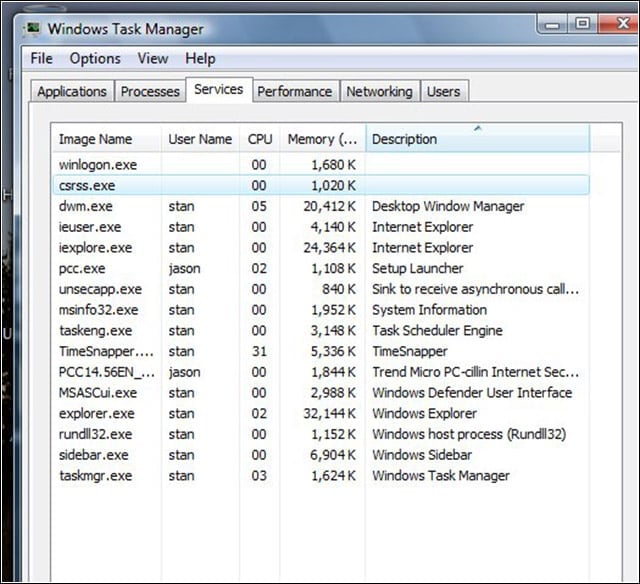
Task: Select the TimeSnapper process image name
Action: (x=107, y=351)
